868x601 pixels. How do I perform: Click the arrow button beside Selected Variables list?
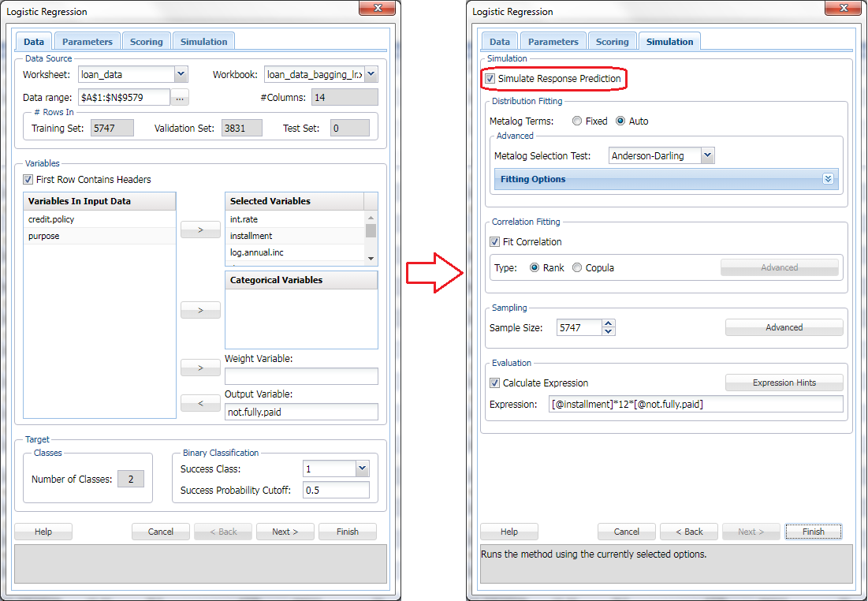point(200,230)
